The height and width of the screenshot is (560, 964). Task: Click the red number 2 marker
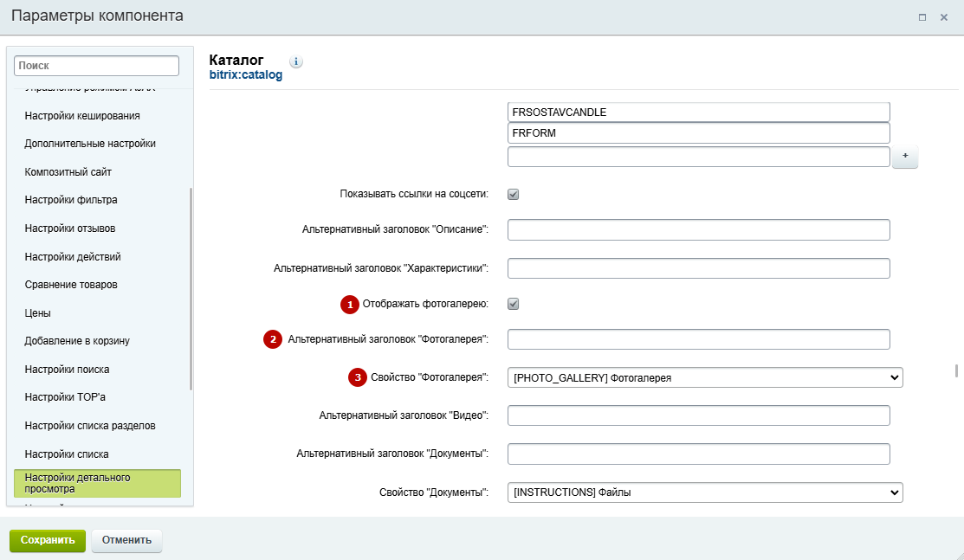pyautogui.click(x=273, y=339)
